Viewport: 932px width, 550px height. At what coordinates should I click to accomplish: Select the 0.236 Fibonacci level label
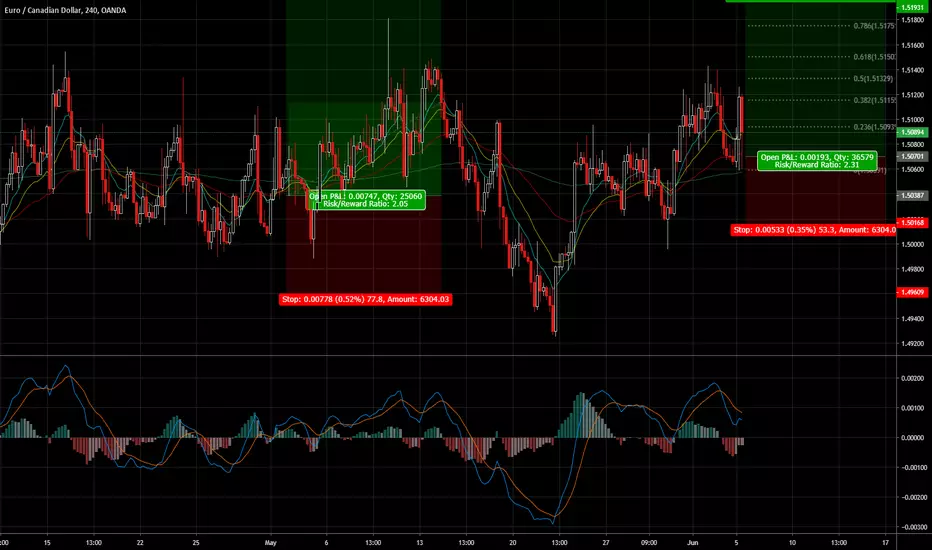(874, 127)
